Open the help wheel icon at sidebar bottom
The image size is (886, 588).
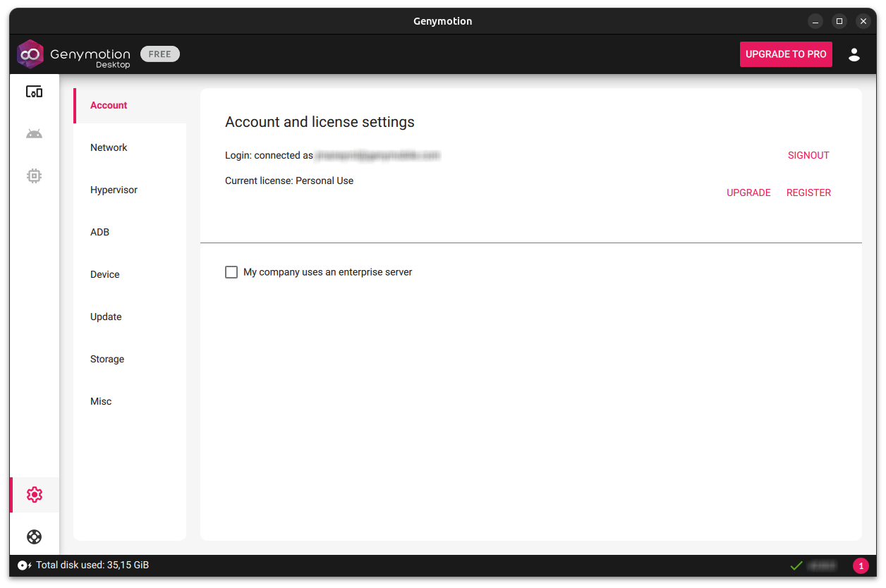point(34,537)
